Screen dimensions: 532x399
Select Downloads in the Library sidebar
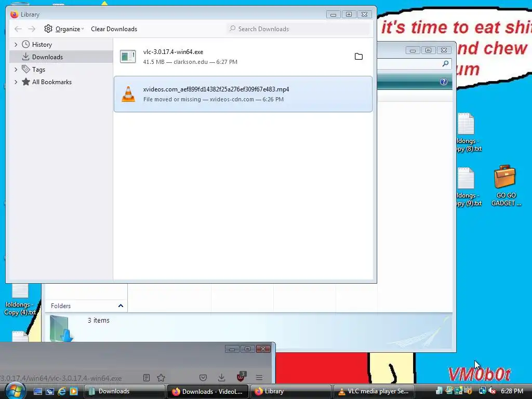pyautogui.click(x=47, y=57)
